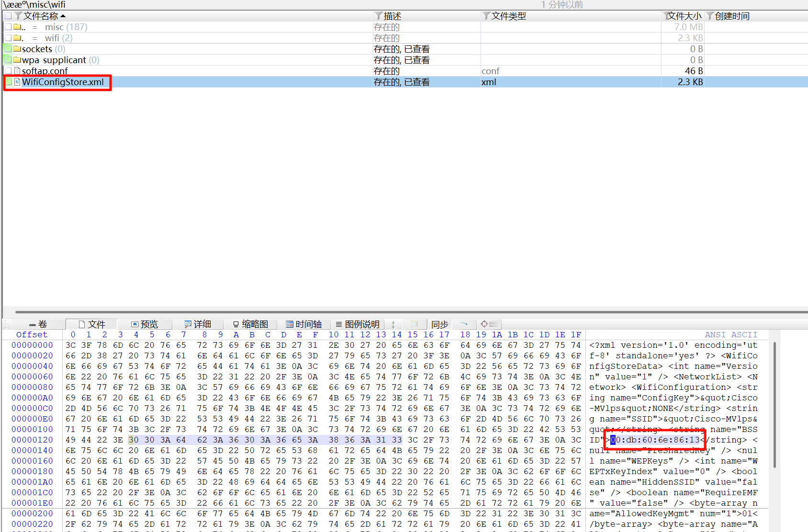Sort by the 文件名称 column header
Image resolution: width=808 pixels, height=532 pixels.
[x=41, y=16]
